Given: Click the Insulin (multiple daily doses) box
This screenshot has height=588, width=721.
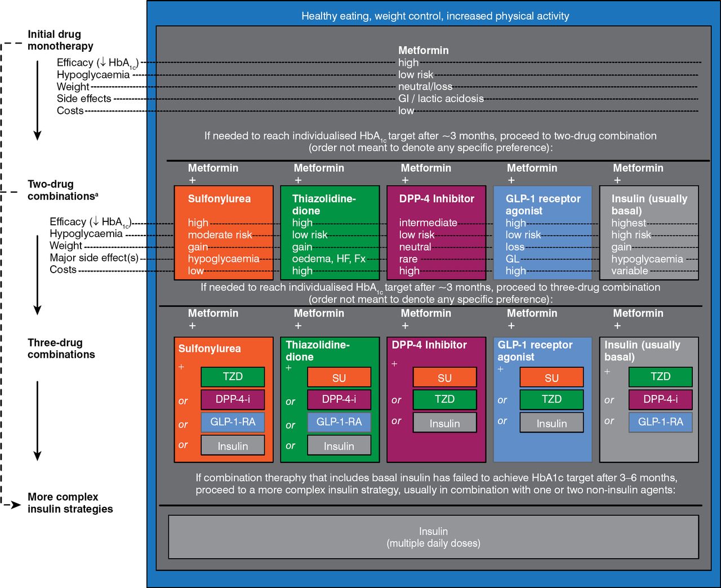Looking at the screenshot, I should tap(433, 537).
